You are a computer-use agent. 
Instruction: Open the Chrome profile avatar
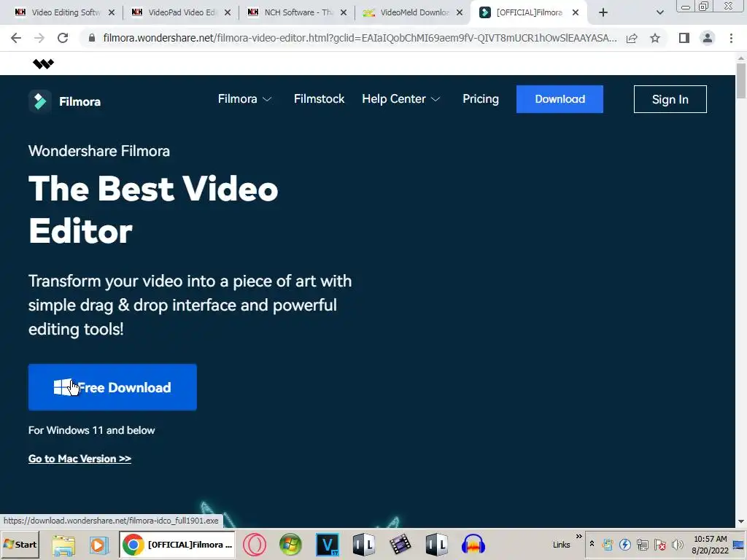[x=708, y=38]
